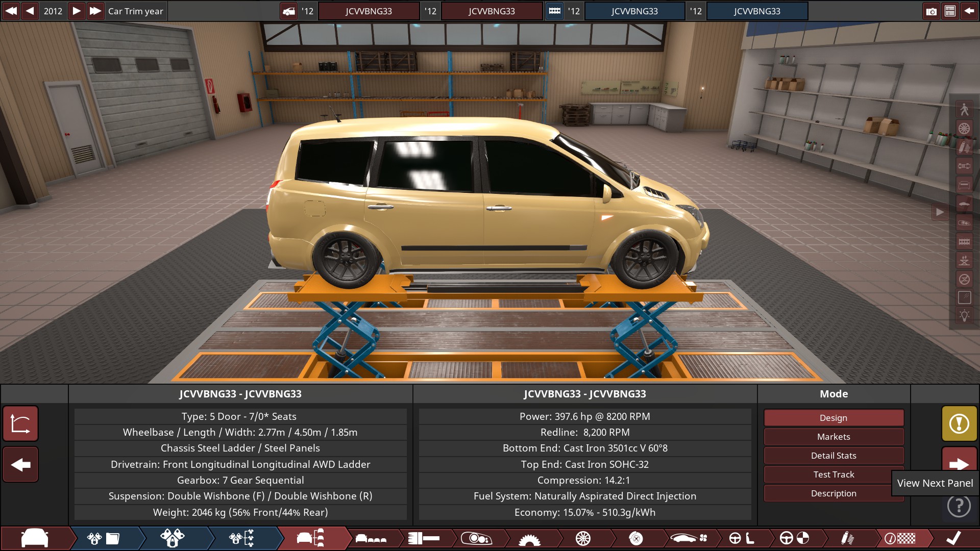
Task: Click the Power: 397.6 hp stat row
Action: coord(585,416)
